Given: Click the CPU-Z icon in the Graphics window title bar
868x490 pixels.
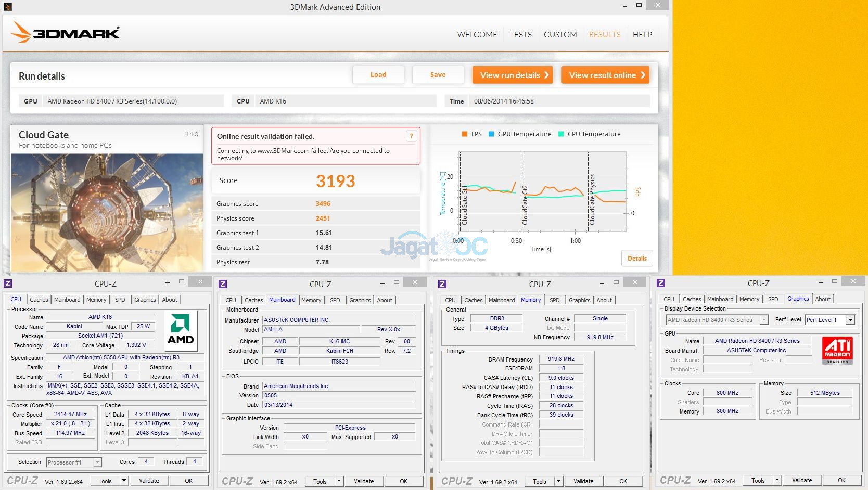Looking at the screenshot, I should 661,283.
